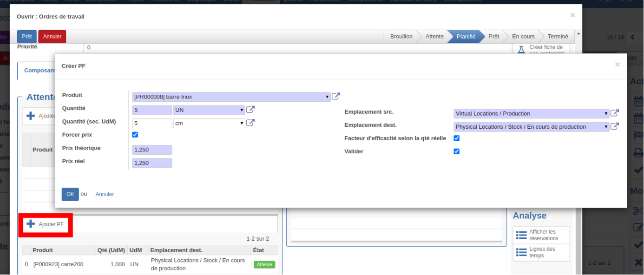
Task: Open the Produit dropdown showing barre Inox
Action: point(231,97)
